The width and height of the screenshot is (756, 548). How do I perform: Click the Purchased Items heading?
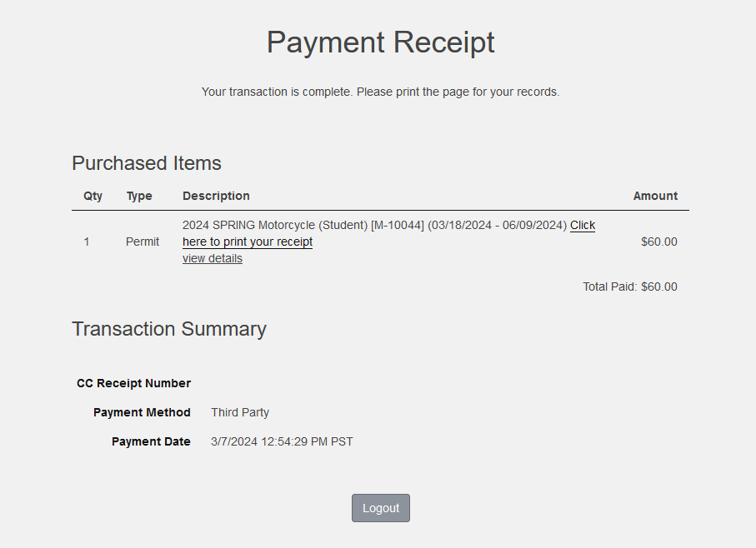click(x=147, y=162)
